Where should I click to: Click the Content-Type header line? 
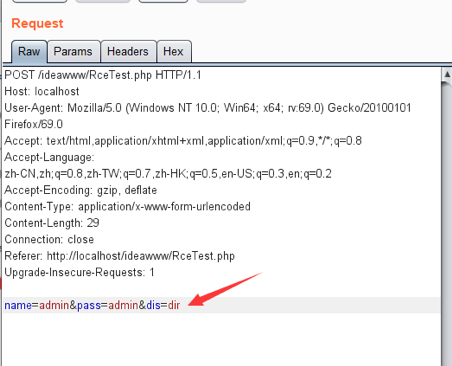[127, 207]
